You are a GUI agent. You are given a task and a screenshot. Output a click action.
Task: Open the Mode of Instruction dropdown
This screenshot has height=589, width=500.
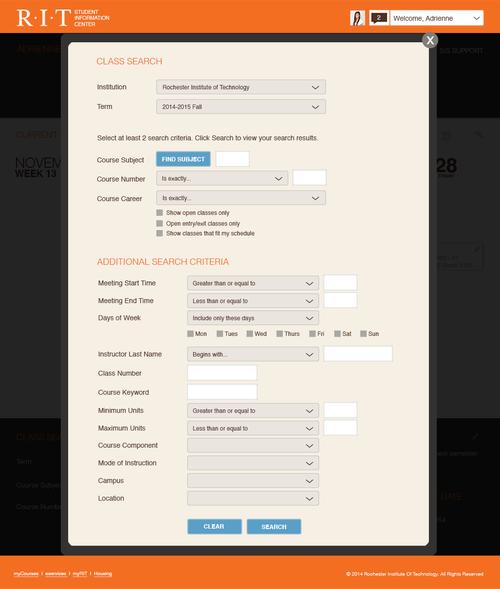(253, 463)
